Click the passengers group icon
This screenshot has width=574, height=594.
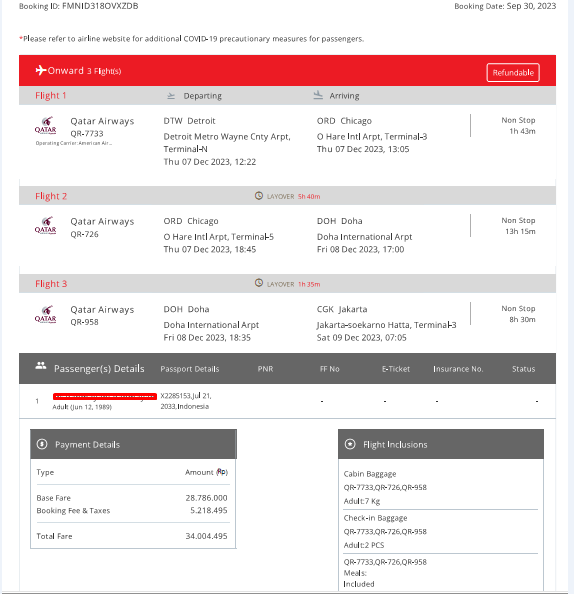point(41,366)
